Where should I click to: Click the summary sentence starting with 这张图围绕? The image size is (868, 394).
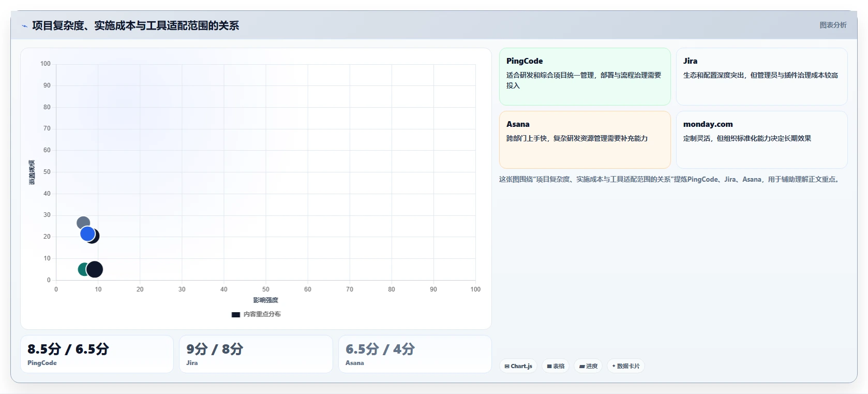click(670, 179)
